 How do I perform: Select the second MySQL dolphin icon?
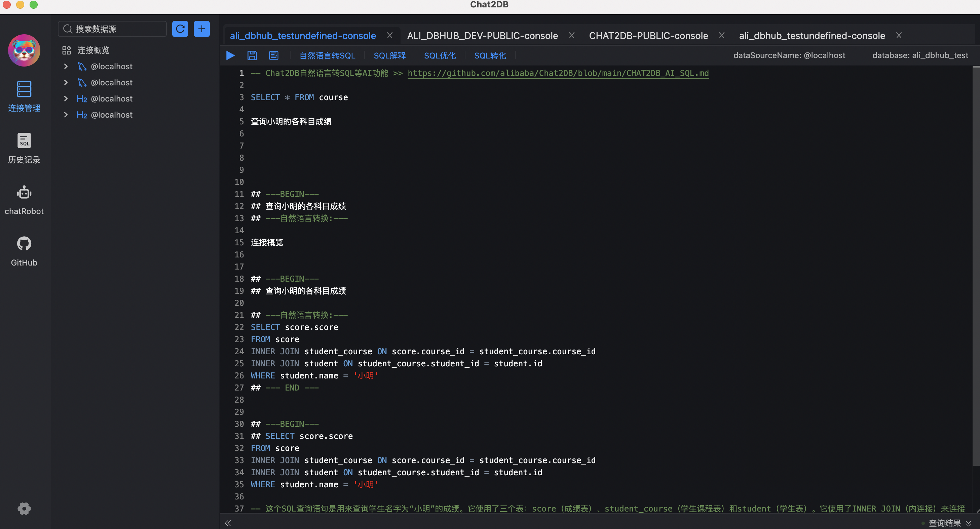82,83
